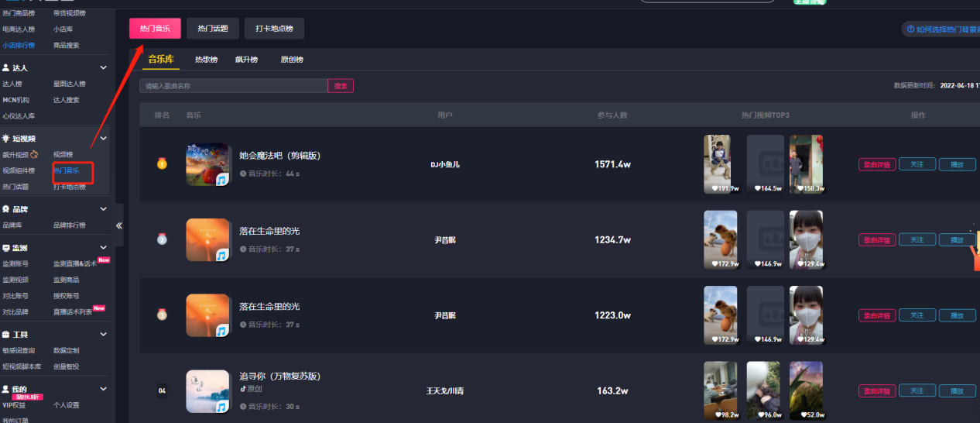
Task: Collapse the left sidebar with the double-chevron icon
Action: 119,225
